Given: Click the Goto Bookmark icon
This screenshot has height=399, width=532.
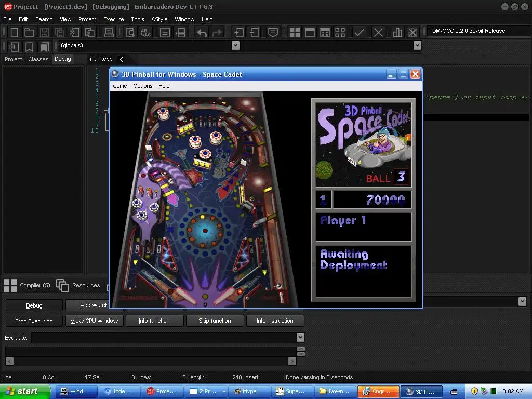Looking at the screenshot, I should 45,46.
